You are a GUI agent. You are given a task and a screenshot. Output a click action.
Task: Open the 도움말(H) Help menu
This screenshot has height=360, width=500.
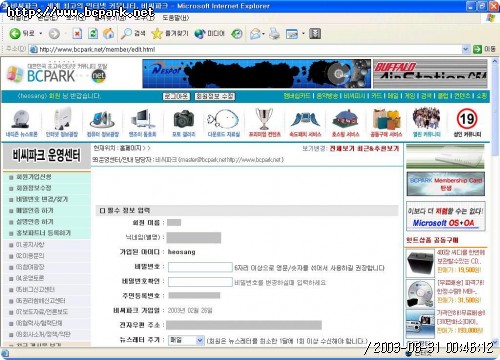point(176,17)
